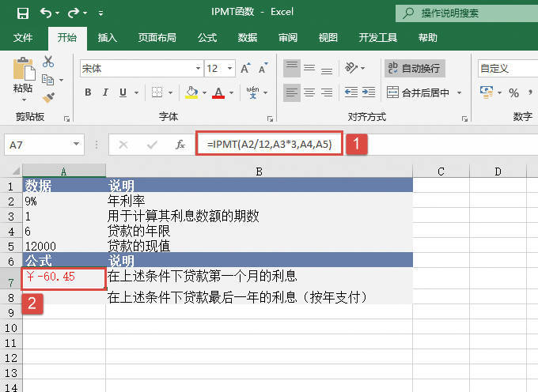
Task: Expand the 自定义 number format dropdown
Action: point(506,69)
